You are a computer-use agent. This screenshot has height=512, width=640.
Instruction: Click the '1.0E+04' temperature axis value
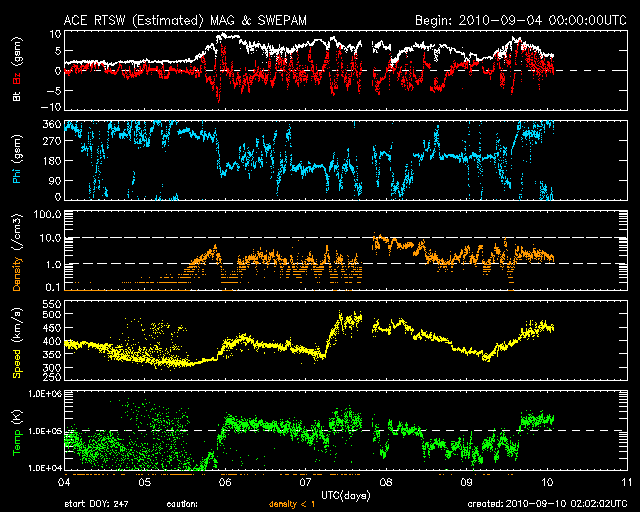45,468
